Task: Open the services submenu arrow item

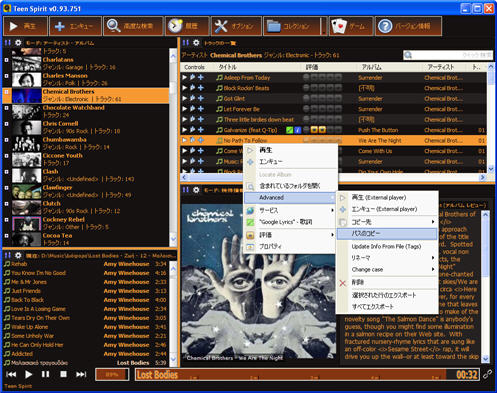Action: (290, 210)
